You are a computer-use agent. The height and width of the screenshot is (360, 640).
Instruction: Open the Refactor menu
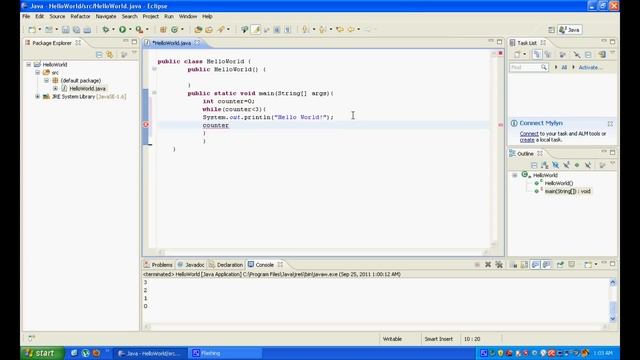[x=80, y=16]
